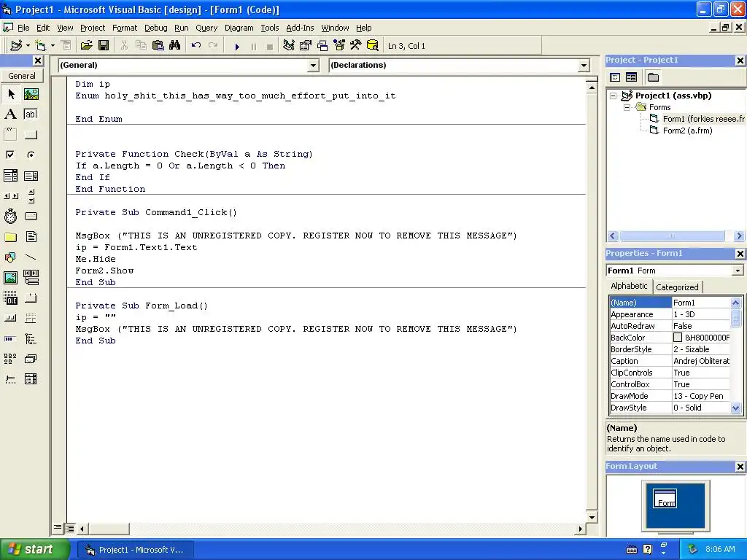Pick the TextBox control tool

coord(31,114)
